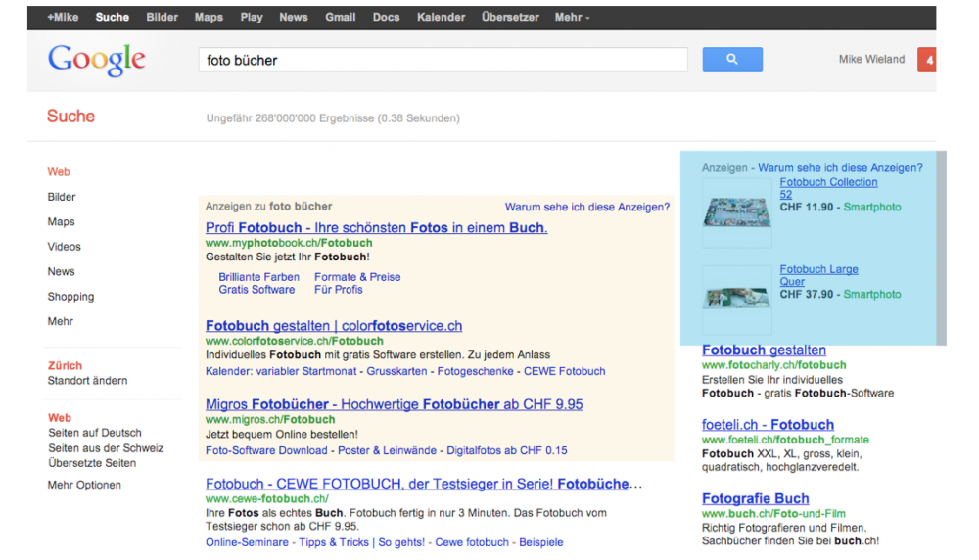979x560 pixels.
Task: Open the CEWE Fotobuch sitelink
Action: point(565,371)
